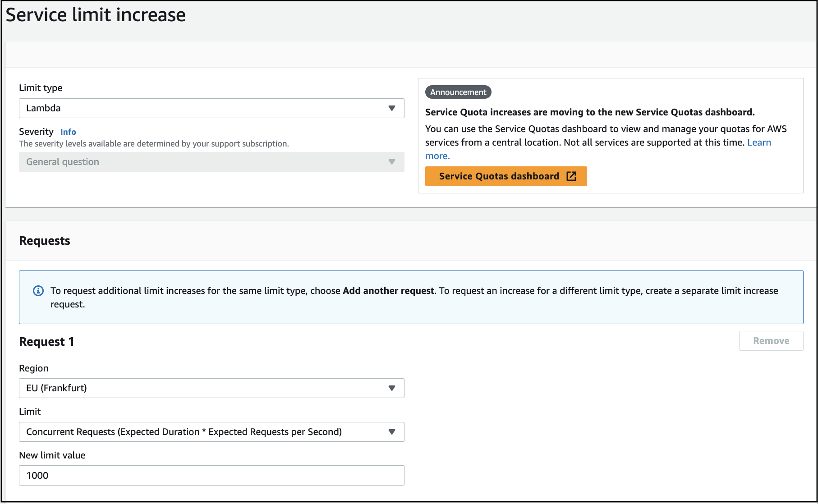Focus the New limit value input field
Image resolution: width=818 pixels, height=504 pixels.
tap(211, 476)
